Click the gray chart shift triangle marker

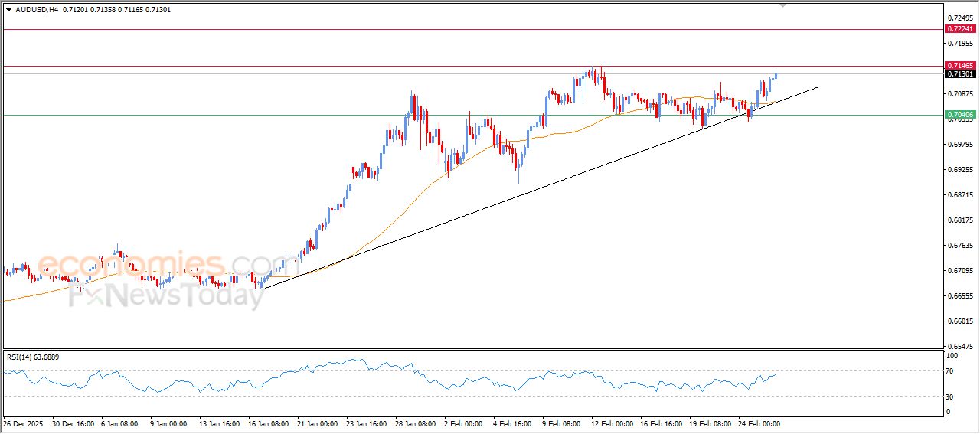(782, 5)
